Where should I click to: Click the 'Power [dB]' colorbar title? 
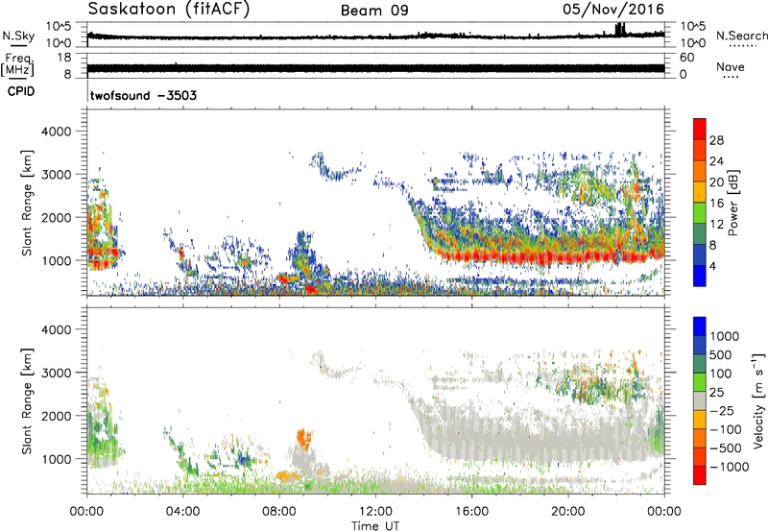732,203
